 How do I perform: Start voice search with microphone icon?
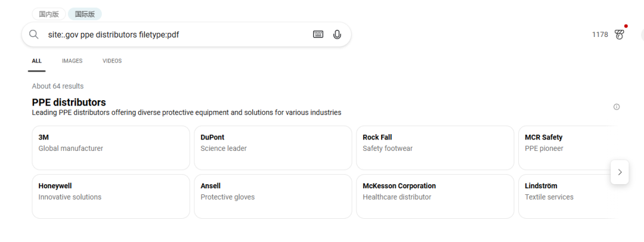pyautogui.click(x=337, y=35)
